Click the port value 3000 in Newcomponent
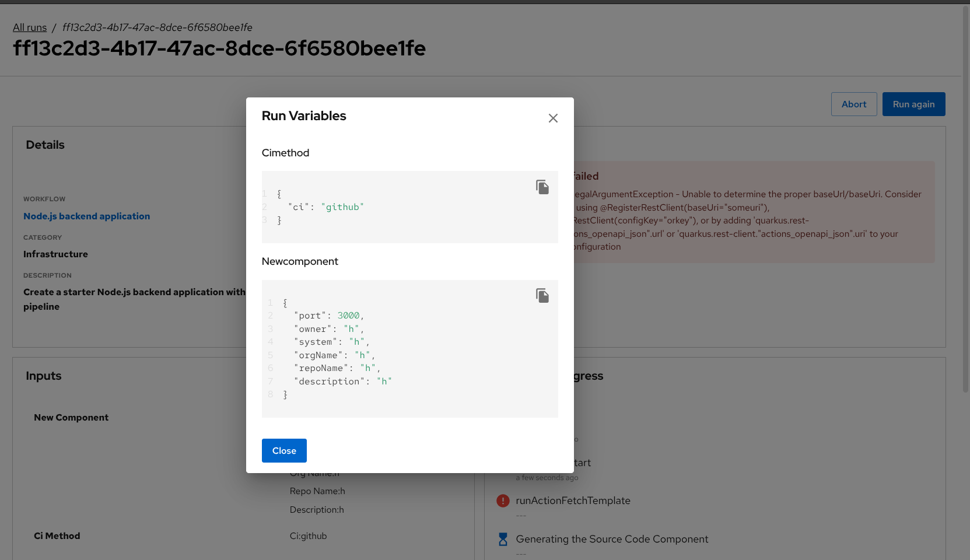Screen dimensions: 970x560 [348, 316]
